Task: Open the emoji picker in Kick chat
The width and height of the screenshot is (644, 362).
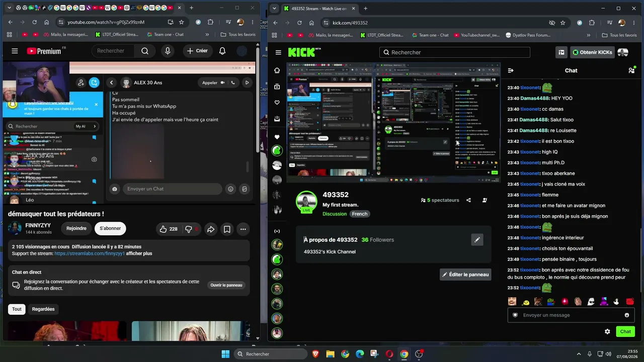Action: click(627, 315)
